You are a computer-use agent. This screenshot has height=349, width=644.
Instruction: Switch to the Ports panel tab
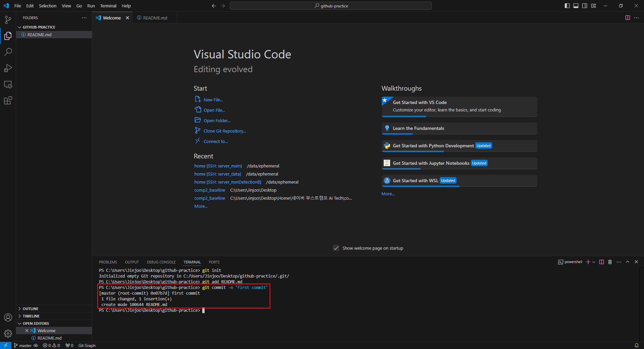(214, 262)
